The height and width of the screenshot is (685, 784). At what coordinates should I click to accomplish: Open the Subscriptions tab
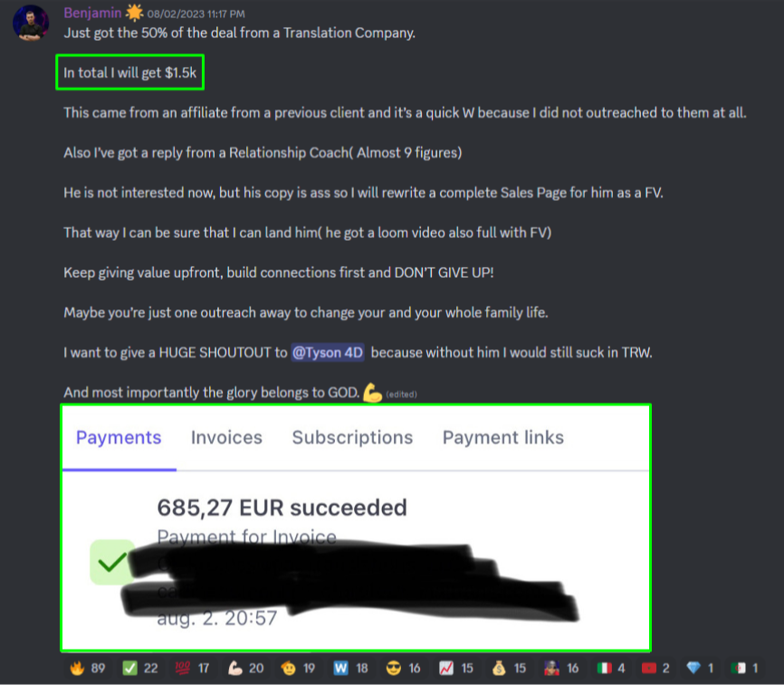point(352,437)
